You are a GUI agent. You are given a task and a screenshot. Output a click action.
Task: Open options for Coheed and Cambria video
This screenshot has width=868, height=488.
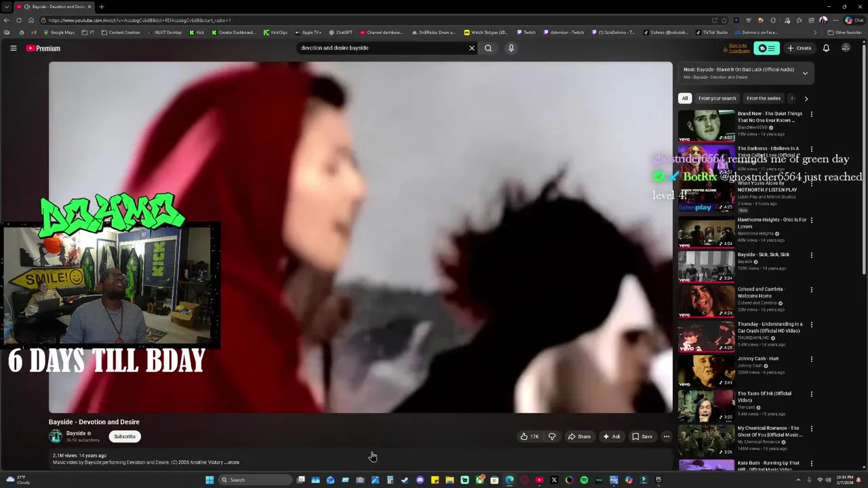pos(812,290)
